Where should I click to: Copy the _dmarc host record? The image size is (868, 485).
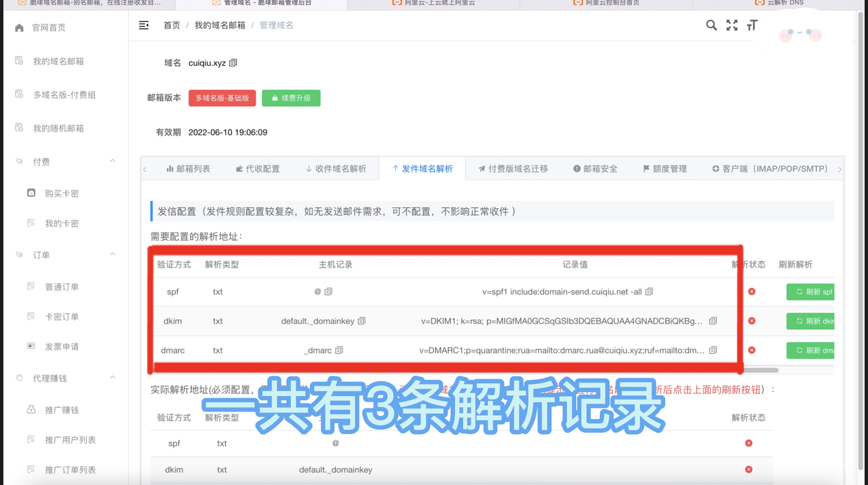[339, 350]
